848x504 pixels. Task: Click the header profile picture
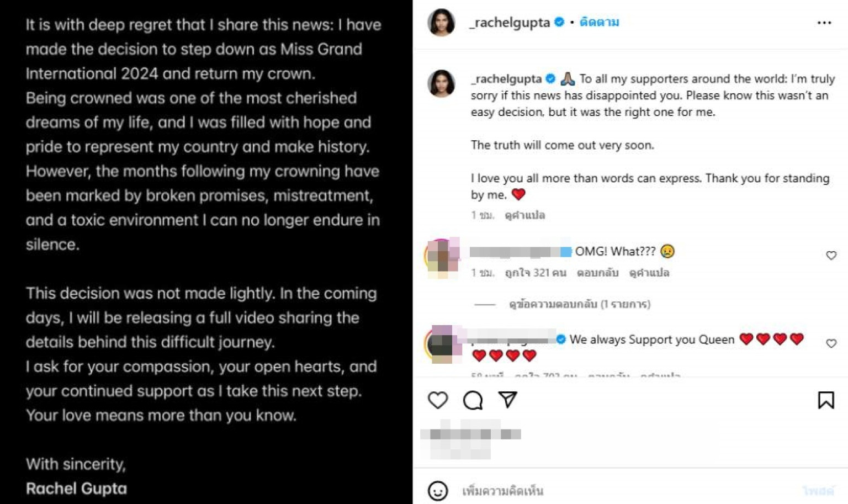coord(441,23)
